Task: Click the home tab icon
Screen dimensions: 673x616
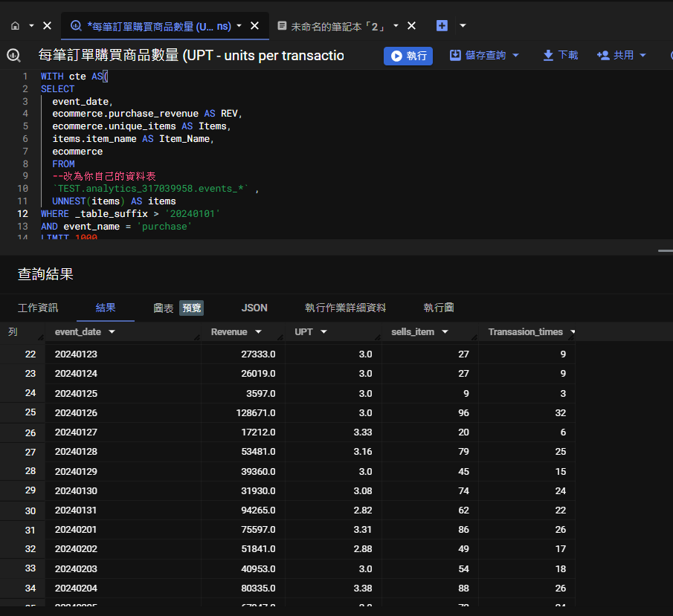Action: [x=15, y=26]
